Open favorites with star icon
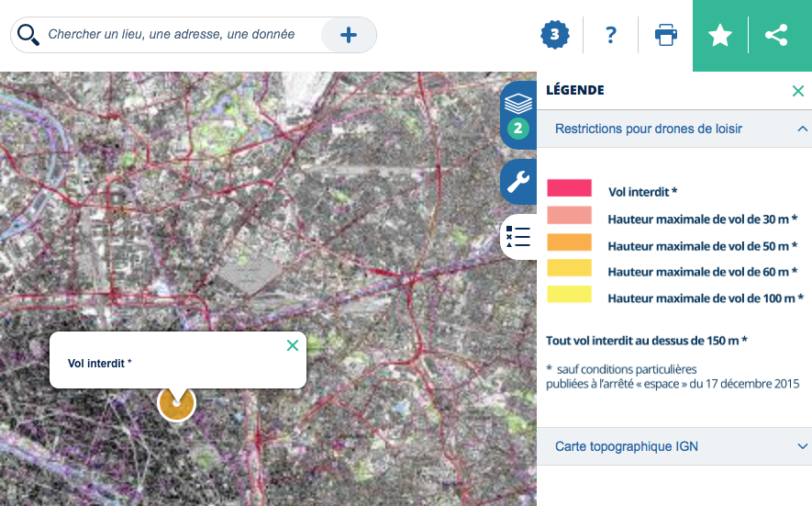Screen dimensions: 812x506 (720, 35)
